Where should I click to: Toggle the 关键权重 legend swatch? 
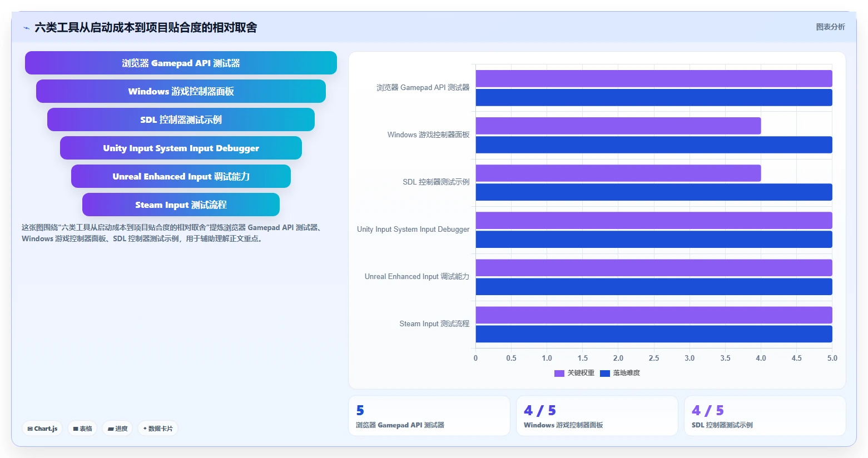(559, 374)
